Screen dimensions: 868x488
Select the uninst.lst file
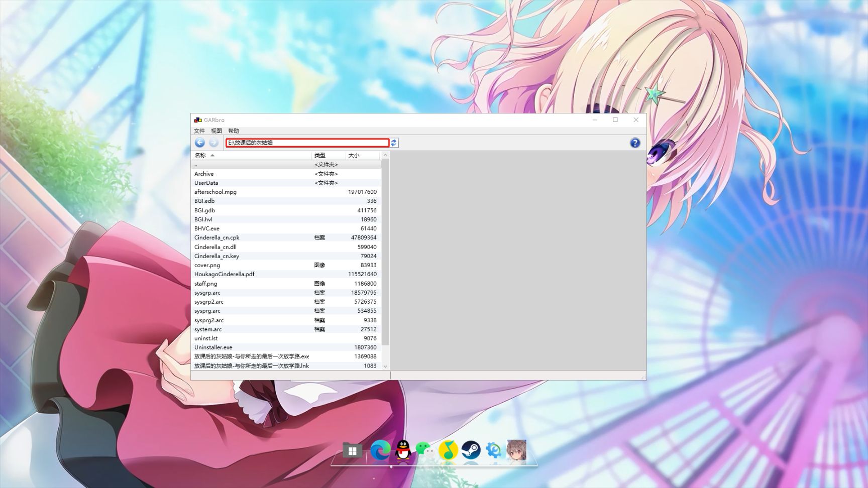pyautogui.click(x=286, y=338)
